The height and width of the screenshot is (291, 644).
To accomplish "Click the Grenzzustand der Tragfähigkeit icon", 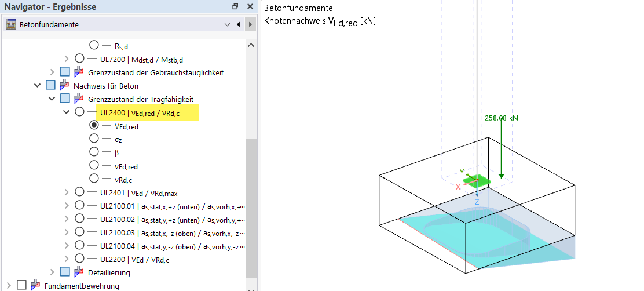I will pos(79,99).
